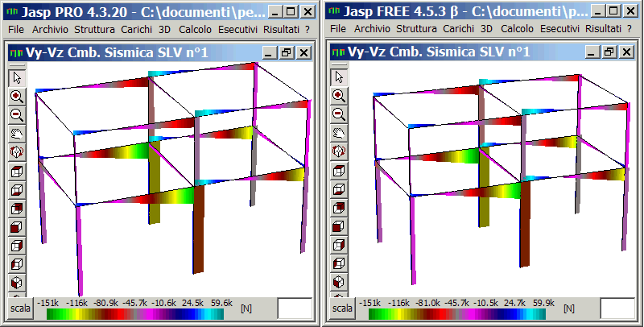
Task: Open the ? help menu in Jasp FREE
Action: (630, 29)
